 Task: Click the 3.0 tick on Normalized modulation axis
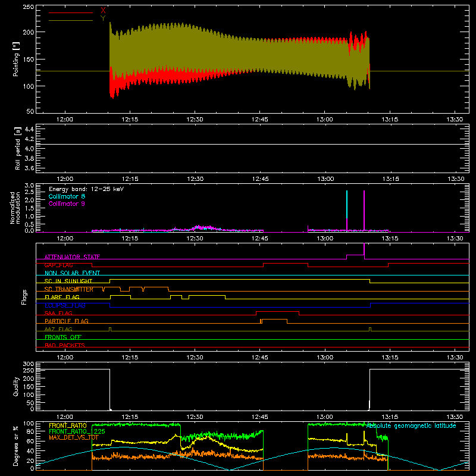click(x=29, y=185)
